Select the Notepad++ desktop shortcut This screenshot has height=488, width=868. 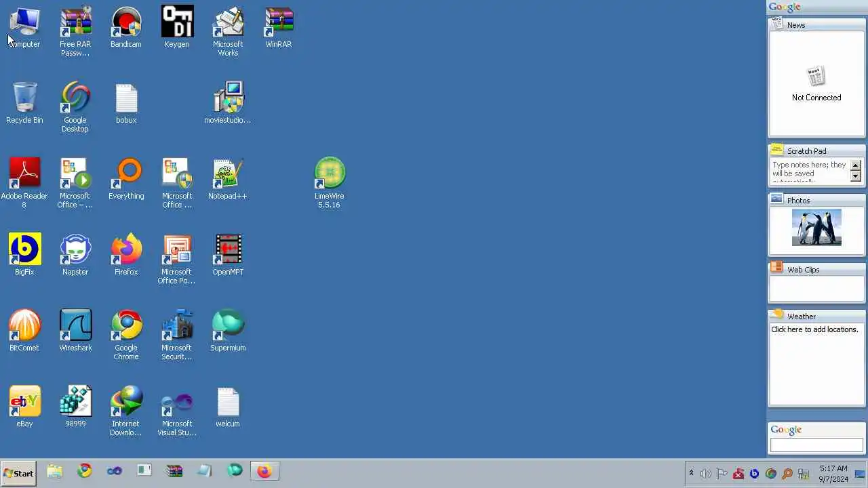(228, 179)
